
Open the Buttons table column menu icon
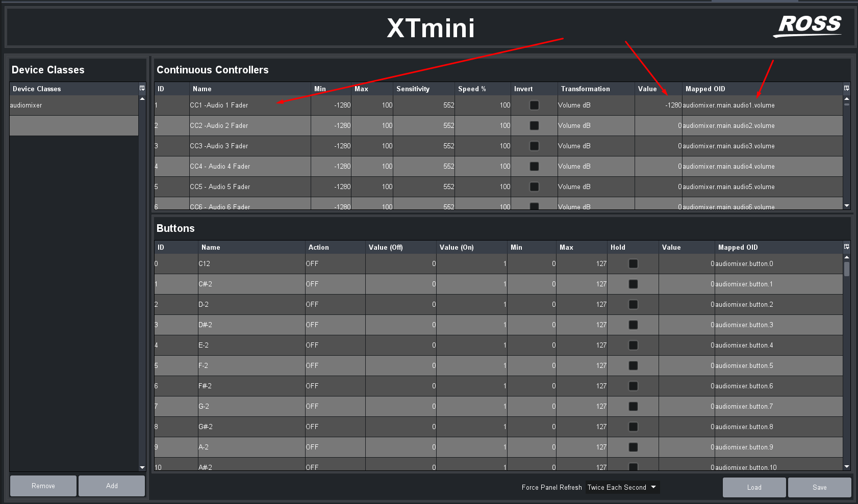point(847,247)
